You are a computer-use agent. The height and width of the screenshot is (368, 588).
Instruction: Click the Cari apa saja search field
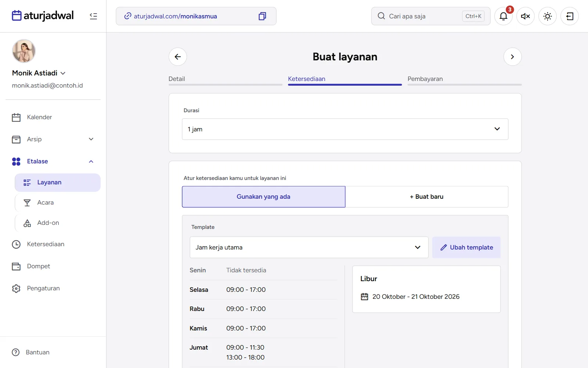(x=431, y=16)
